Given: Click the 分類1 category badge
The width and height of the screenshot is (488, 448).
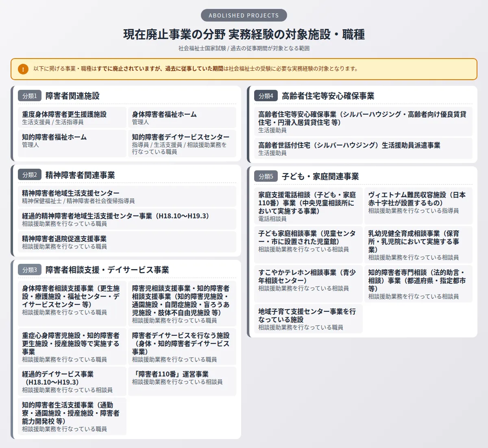Looking at the screenshot, I should pyautogui.click(x=30, y=96).
